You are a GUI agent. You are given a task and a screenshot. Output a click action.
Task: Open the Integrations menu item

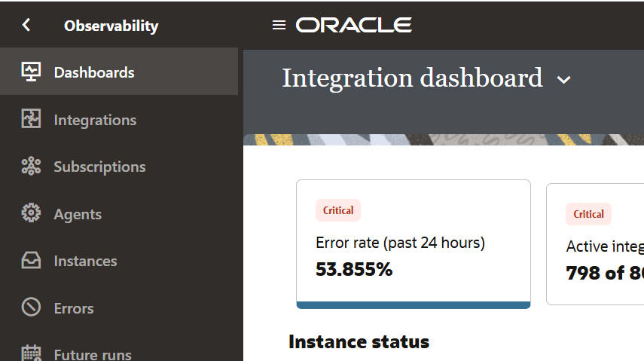(95, 120)
